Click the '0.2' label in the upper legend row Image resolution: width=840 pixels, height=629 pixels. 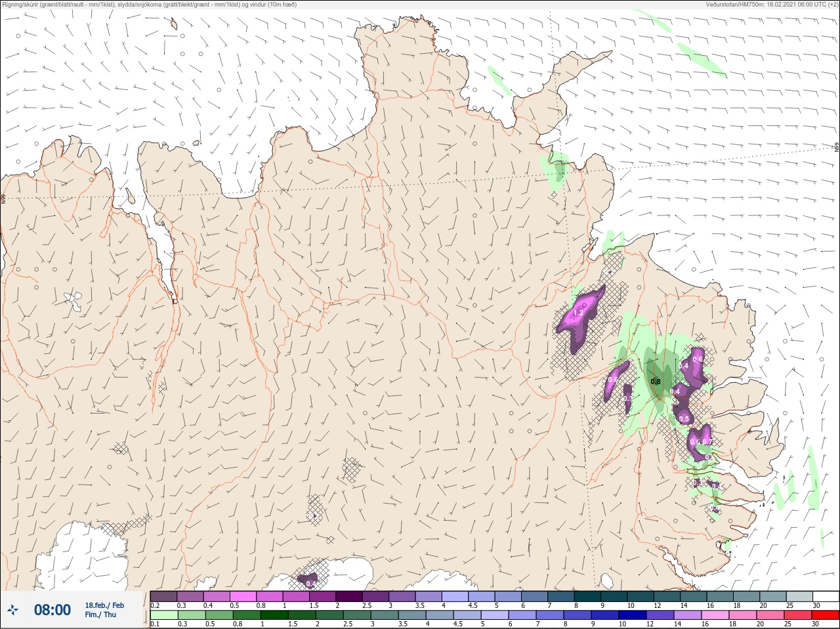point(155,605)
